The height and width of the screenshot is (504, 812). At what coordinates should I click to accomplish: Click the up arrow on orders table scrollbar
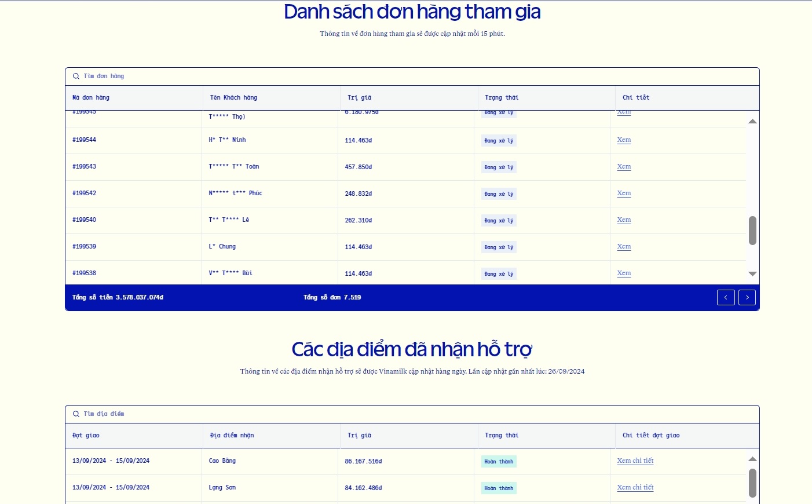[752, 120]
